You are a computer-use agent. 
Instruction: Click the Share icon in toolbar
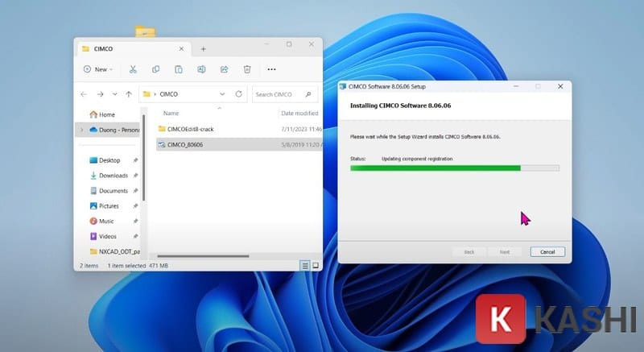click(x=225, y=69)
